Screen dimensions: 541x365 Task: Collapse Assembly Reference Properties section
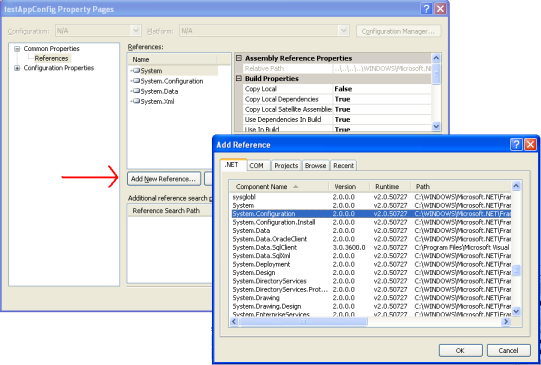coord(239,58)
